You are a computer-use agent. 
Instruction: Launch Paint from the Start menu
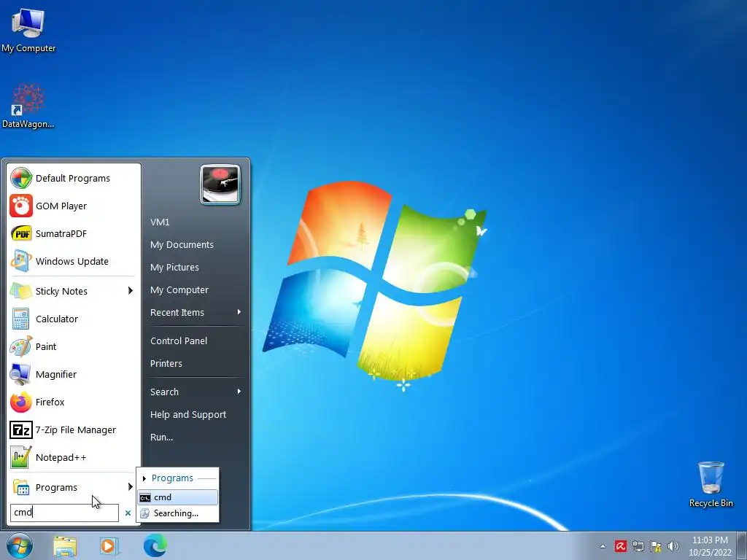(x=74, y=346)
